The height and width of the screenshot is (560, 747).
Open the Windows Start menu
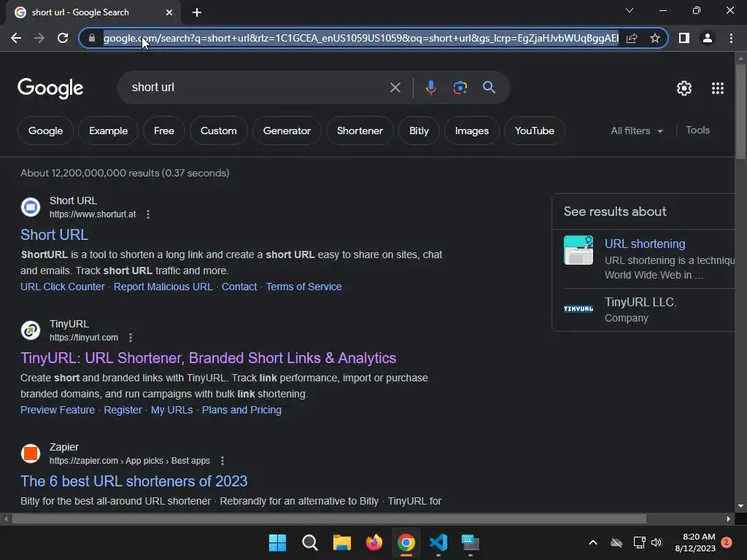coord(277,542)
